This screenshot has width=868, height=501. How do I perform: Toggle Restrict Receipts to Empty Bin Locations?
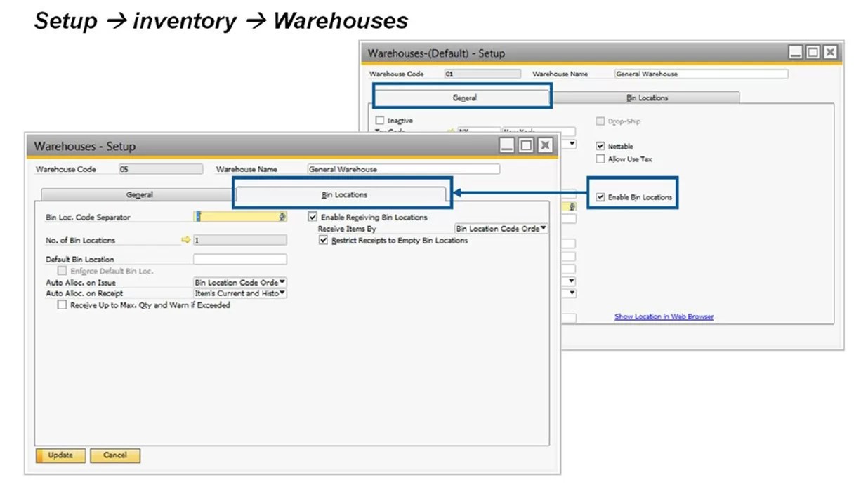[324, 240]
